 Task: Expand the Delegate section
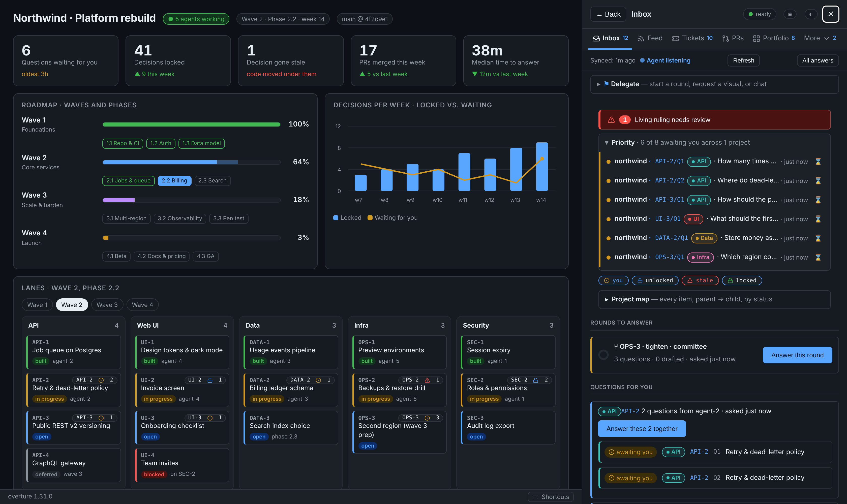(714, 84)
